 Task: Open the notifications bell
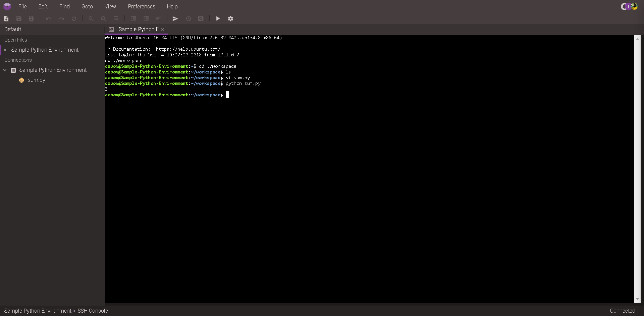coord(625,6)
